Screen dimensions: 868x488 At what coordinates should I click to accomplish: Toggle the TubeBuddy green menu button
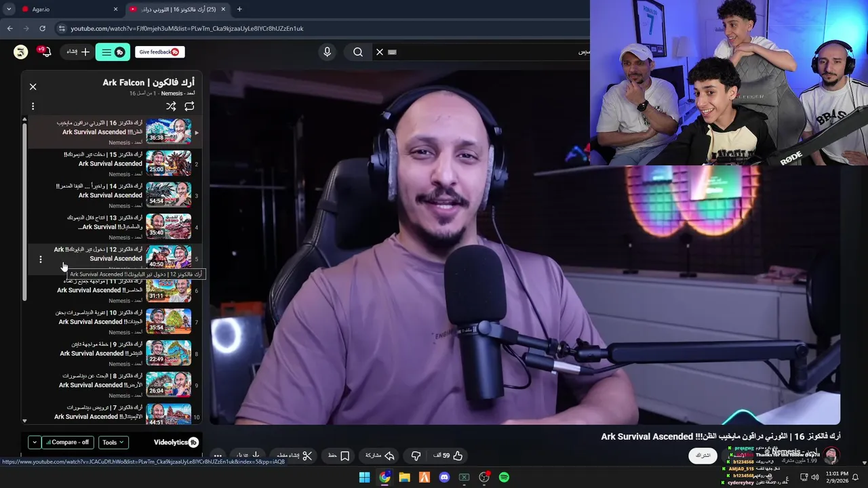pos(113,52)
